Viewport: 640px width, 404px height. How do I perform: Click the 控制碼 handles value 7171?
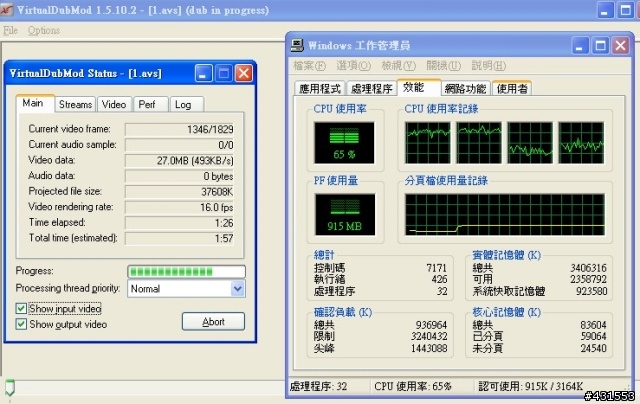tap(436, 268)
